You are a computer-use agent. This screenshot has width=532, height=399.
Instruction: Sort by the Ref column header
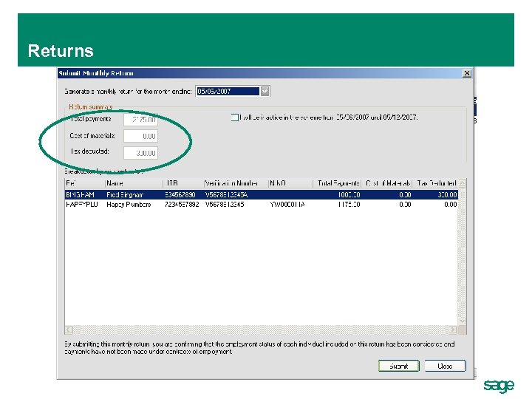tap(85, 183)
